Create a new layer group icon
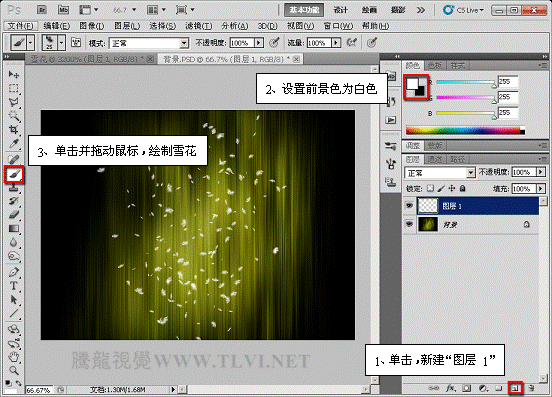Image resolution: width=552 pixels, height=397 pixels. pyautogui.click(x=498, y=388)
